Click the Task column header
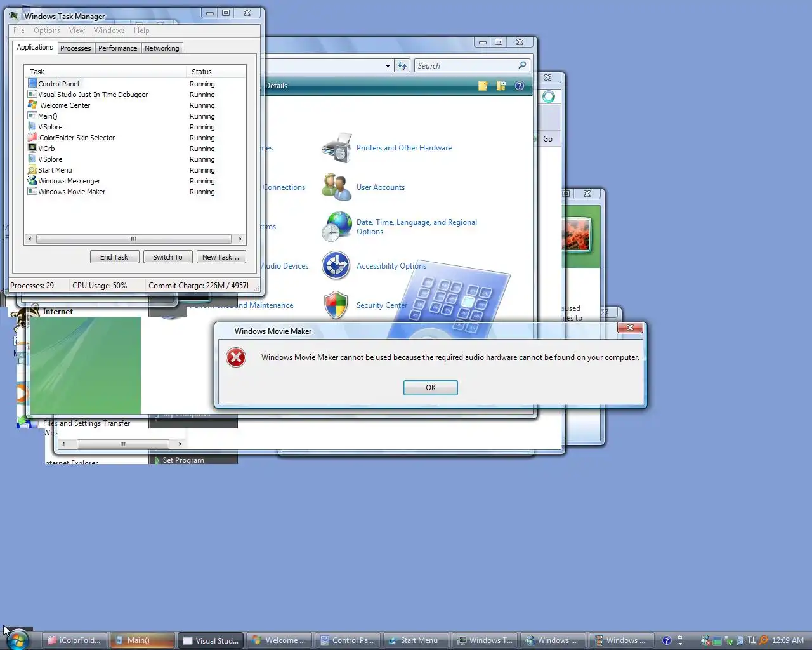This screenshot has width=812, height=650. coord(105,72)
